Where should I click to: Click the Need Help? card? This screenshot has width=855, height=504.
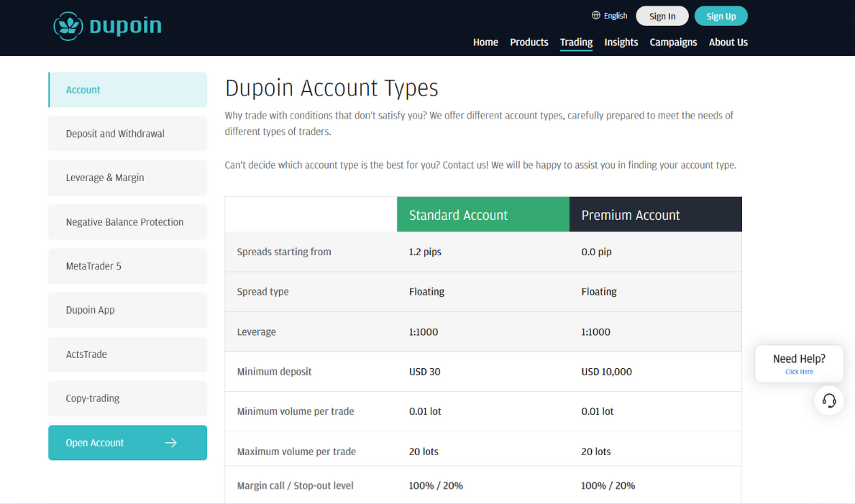point(799,364)
